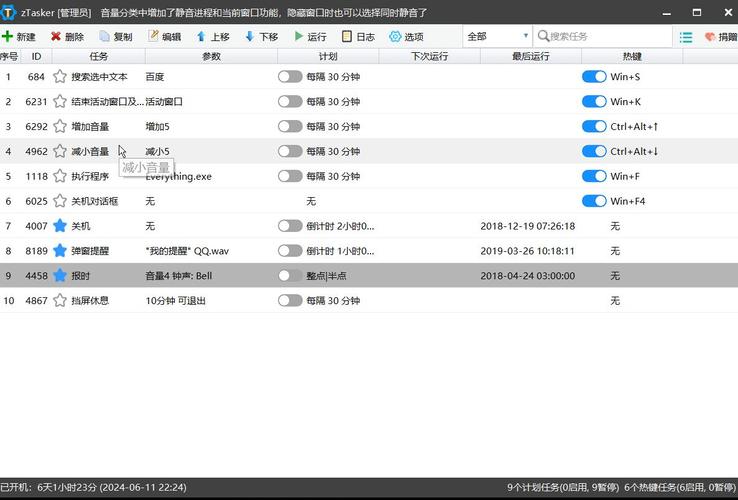Enable schedule toggle for 搜索选中文本
The width and height of the screenshot is (738, 500).
[x=290, y=76]
